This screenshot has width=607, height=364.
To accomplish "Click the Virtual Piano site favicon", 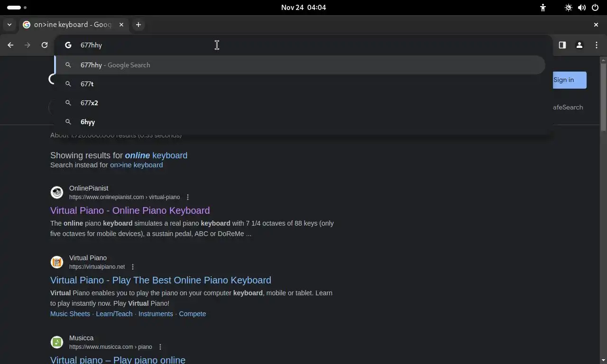I will pyautogui.click(x=57, y=262).
